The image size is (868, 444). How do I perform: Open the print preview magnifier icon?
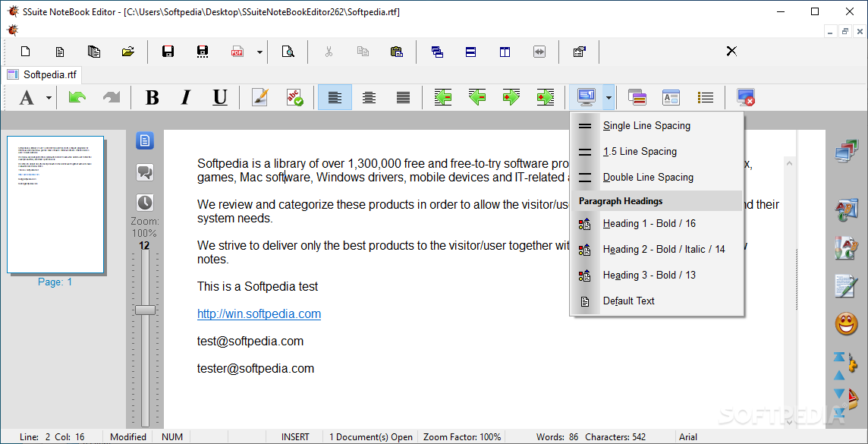pyautogui.click(x=288, y=52)
